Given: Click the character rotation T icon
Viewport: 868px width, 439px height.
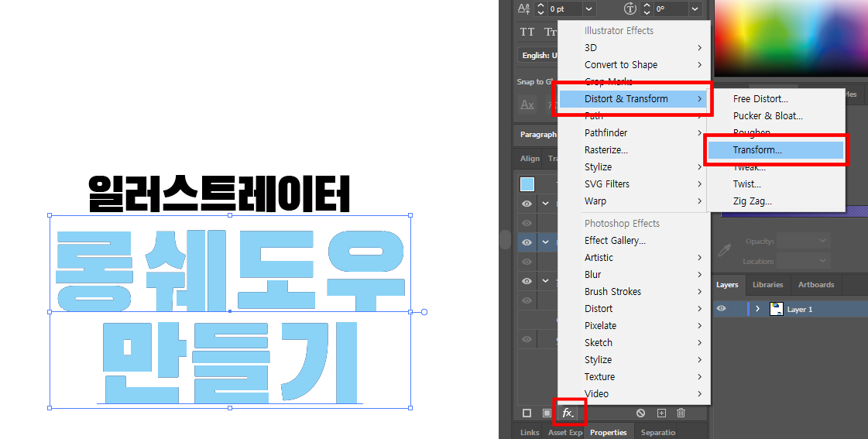Looking at the screenshot, I should click(x=630, y=9).
